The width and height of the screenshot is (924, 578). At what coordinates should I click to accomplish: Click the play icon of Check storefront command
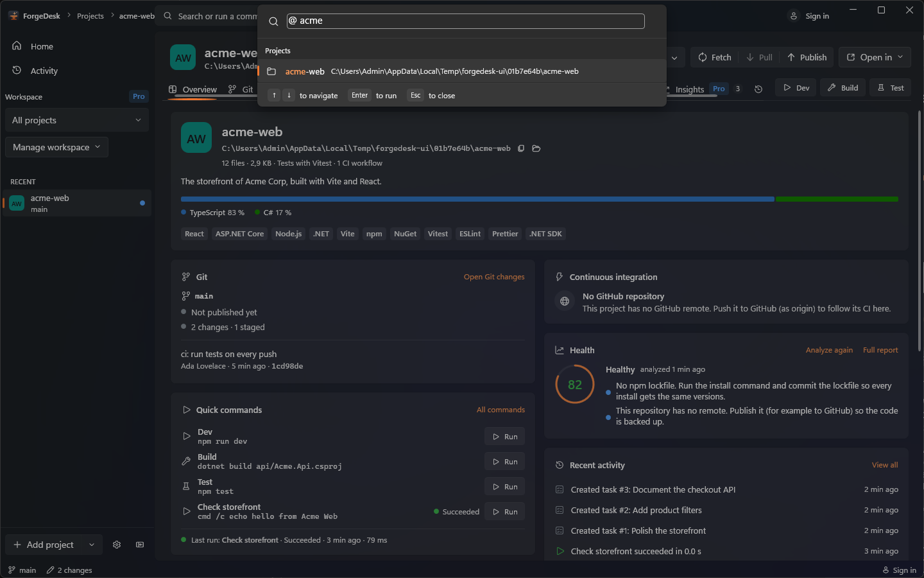pos(187,511)
